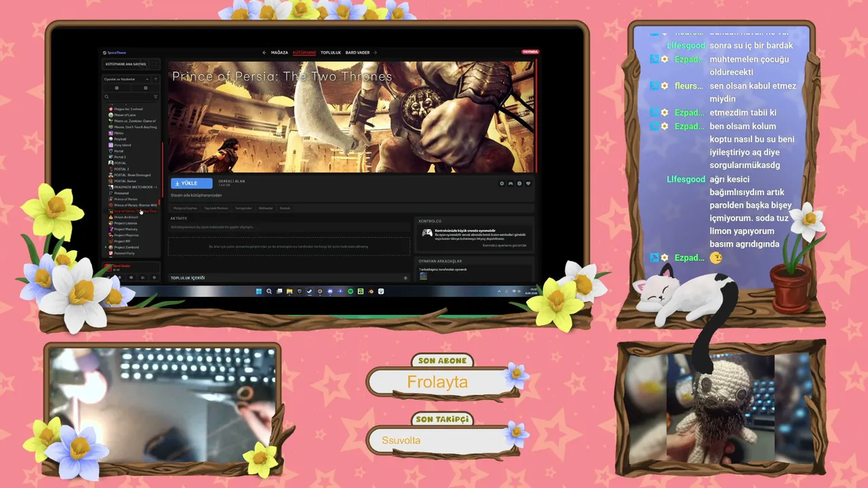This screenshot has width=868, height=488.
Task: Switch to library grid view icon
Action: 155,64
